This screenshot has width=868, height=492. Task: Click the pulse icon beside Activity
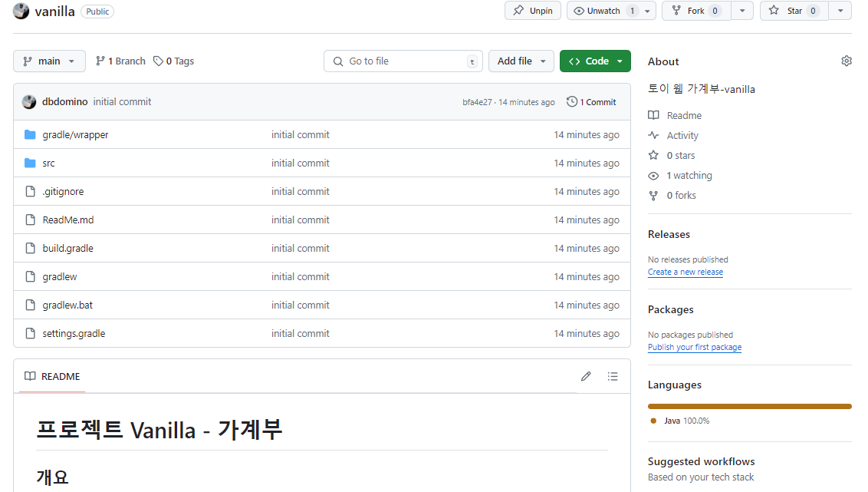(x=654, y=135)
